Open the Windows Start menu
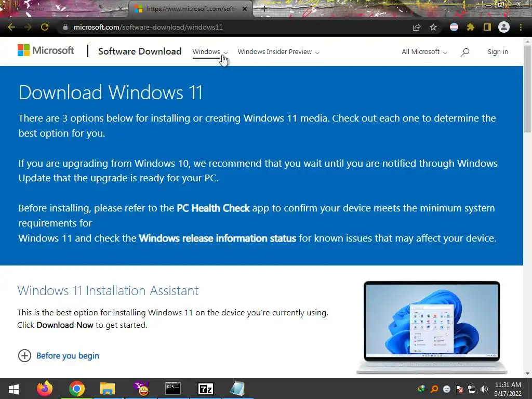The width and height of the screenshot is (532, 399). click(14, 389)
